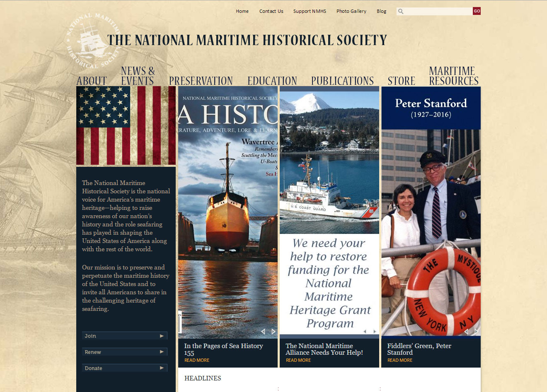Visit the Blog link

[381, 11]
